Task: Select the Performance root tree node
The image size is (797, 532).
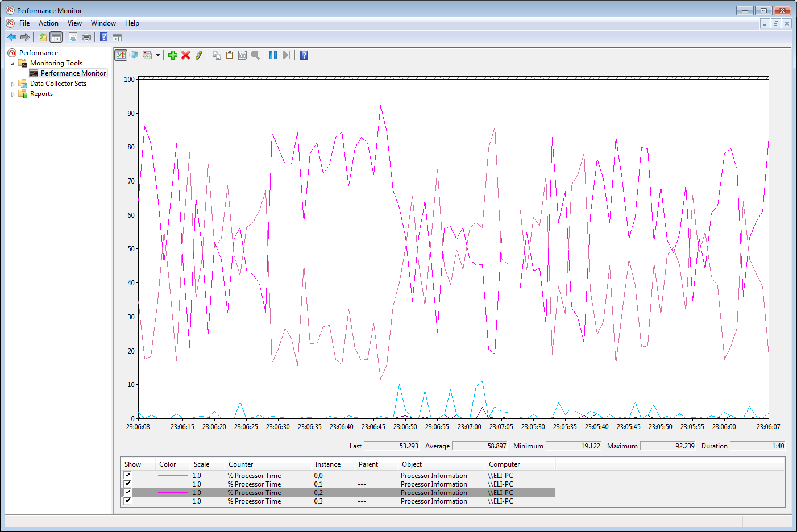Action: [39, 53]
